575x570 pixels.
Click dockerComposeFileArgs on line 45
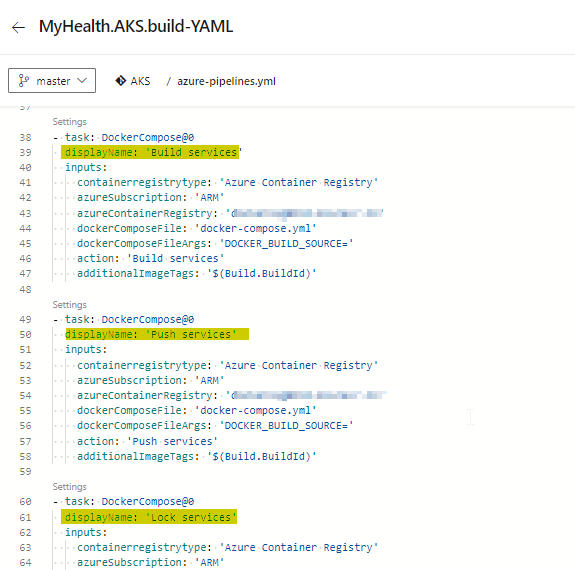[215, 244]
